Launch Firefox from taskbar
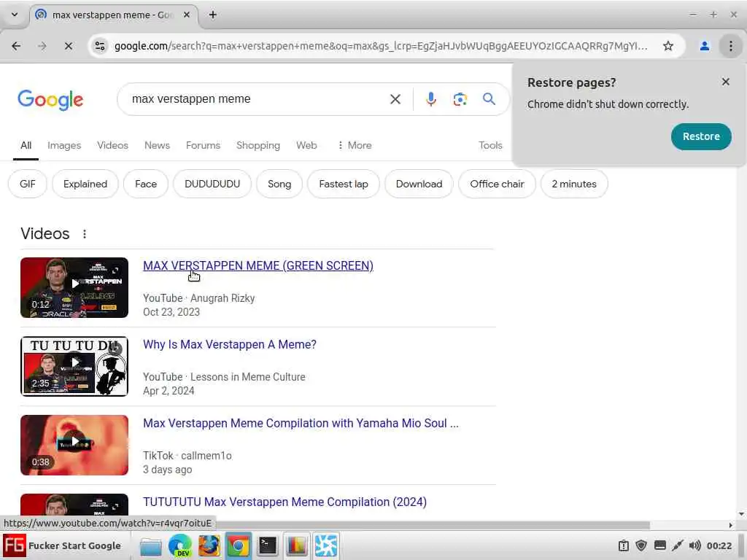The height and width of the screenshot is (560, 747). [209, 546]
